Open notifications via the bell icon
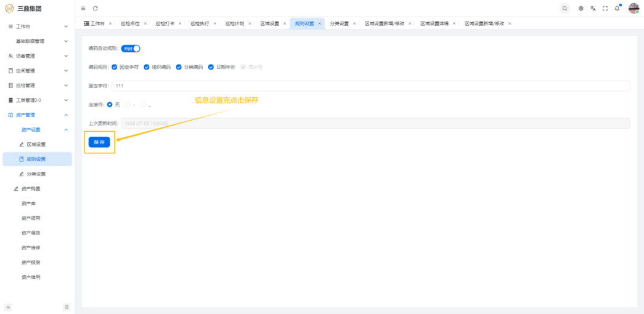This screenshot has height=314, width=644. [617, 8]
